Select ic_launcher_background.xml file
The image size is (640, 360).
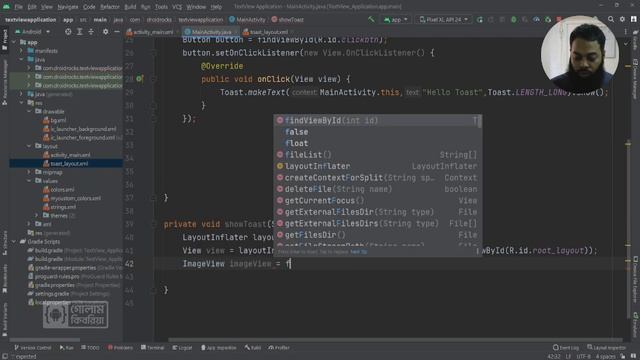click(x=80, y=129)
